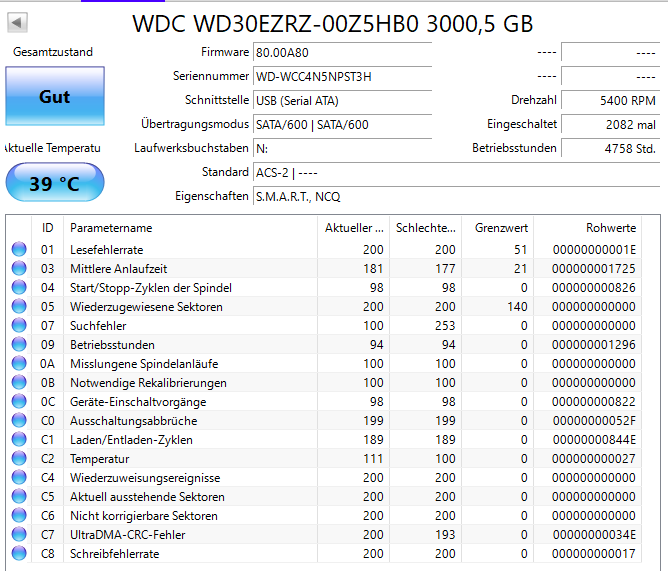Click the blue status icon for Lesefehlerrate
The width and height of the screenshot is (668, 571).
pos(19,249)
